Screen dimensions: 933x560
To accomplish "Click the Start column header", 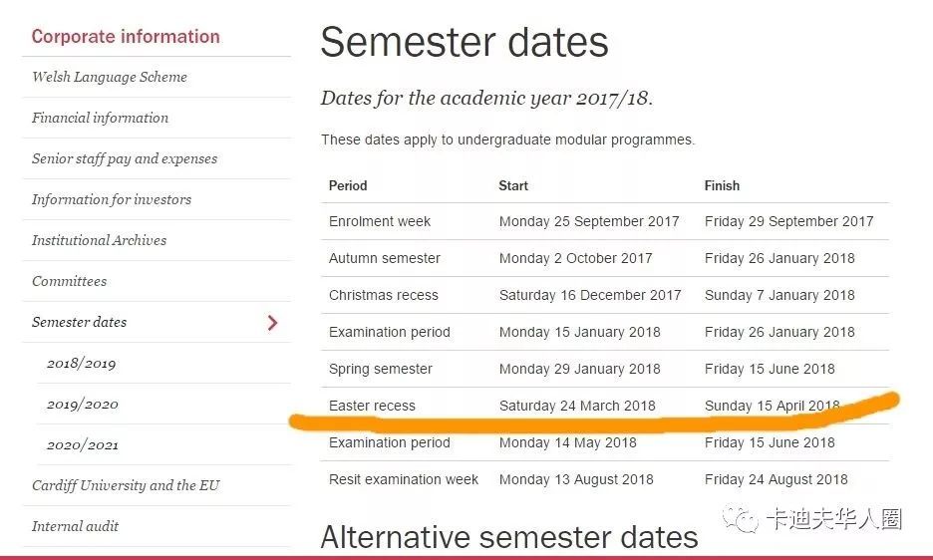I will coord(513,185).
